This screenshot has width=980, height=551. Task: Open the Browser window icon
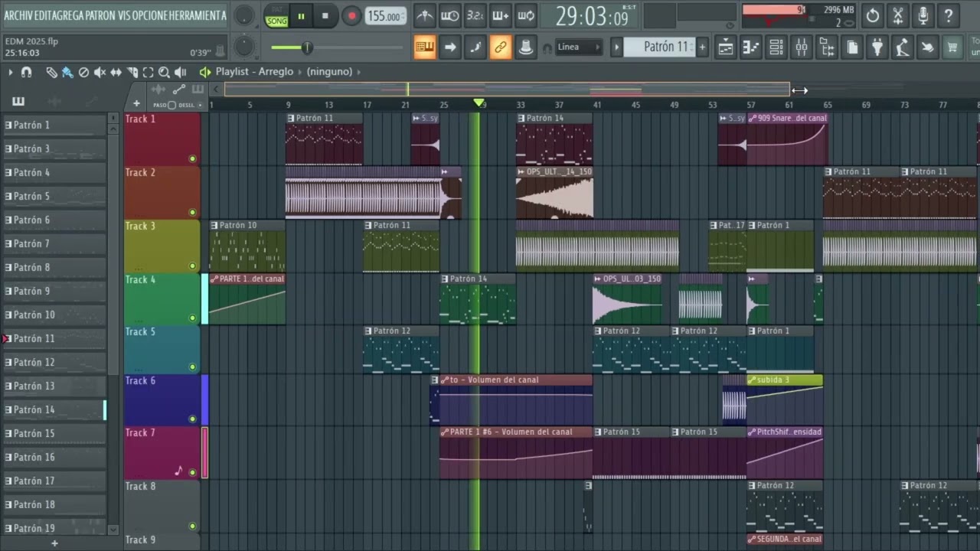click(x=827, y=47)
